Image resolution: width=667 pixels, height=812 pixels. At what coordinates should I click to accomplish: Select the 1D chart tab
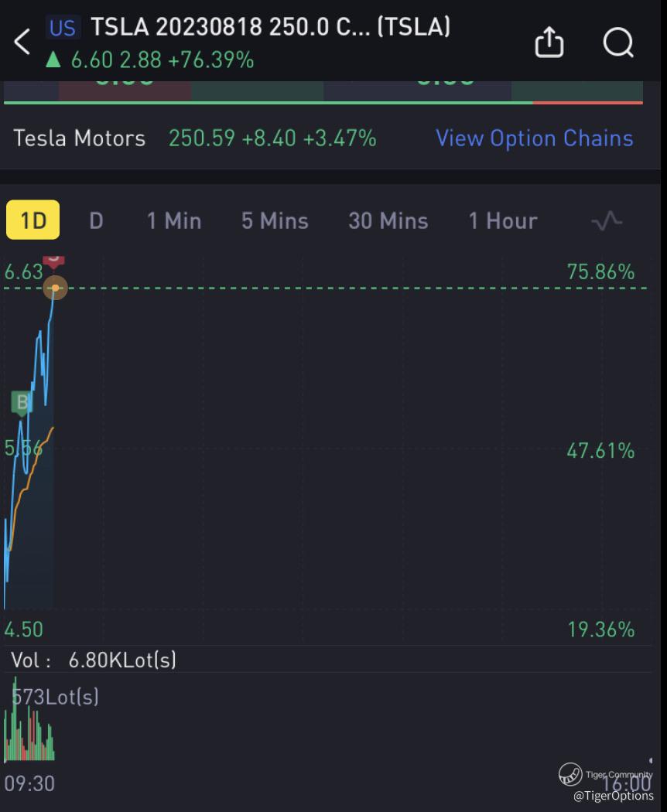(32, 220)
